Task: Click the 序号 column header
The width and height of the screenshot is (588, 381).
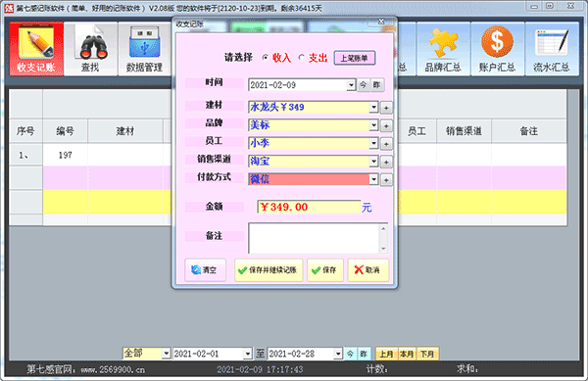Action: [x=25, y=131]
